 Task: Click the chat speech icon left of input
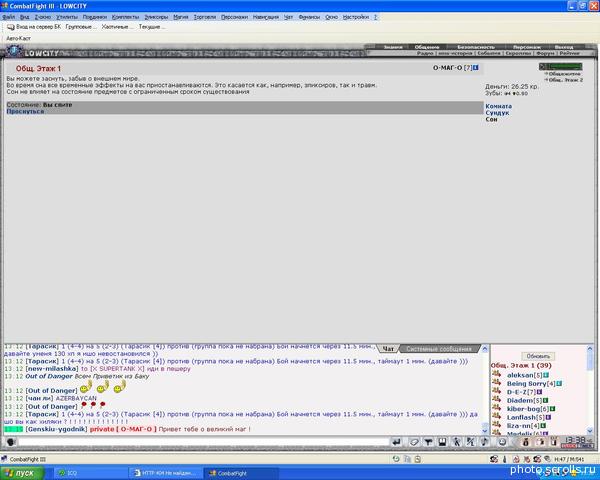(11, 442)
